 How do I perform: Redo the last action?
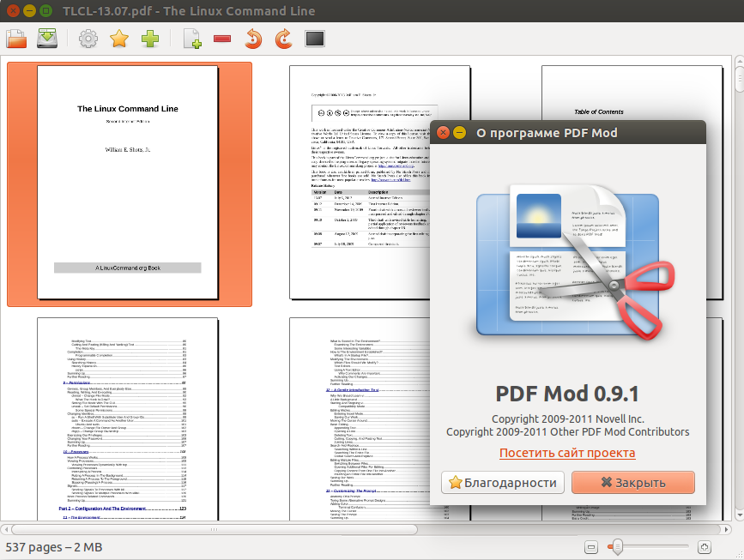pyautogui.click(x=283, y=38)
